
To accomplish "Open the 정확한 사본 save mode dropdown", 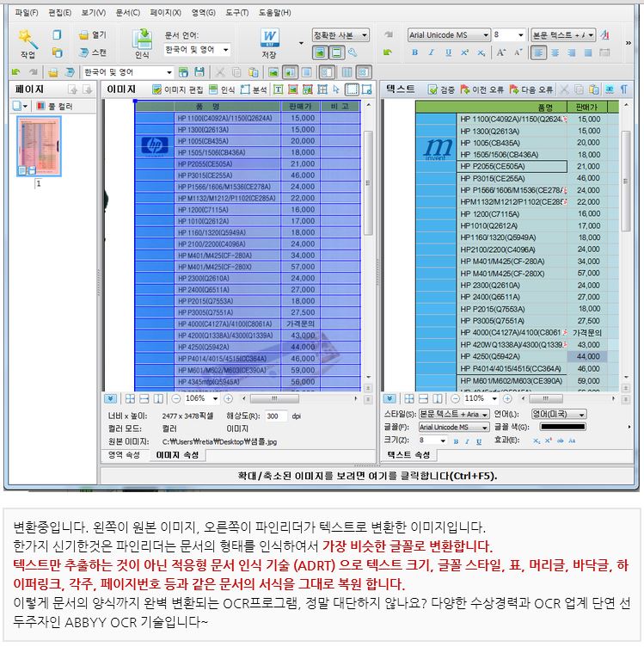I will click(364, 35).
